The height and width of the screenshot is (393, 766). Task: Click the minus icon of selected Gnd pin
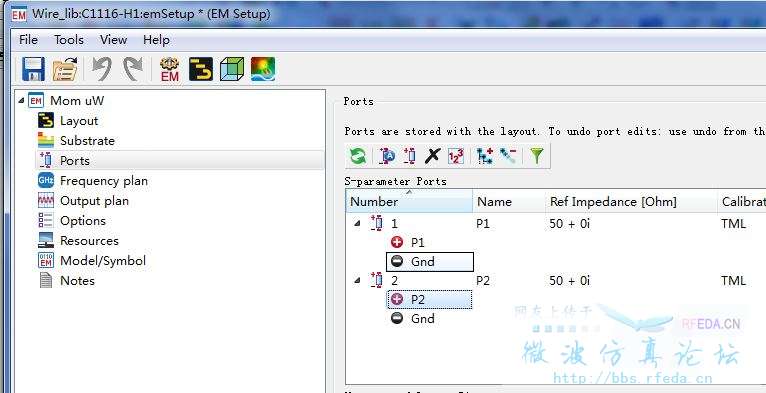(x=397, y=262)
